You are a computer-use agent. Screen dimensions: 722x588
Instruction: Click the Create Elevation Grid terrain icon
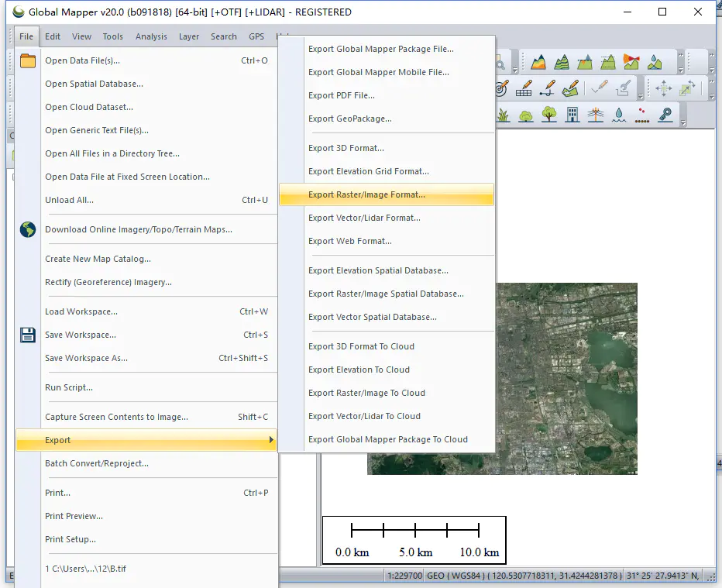click(538, 62)
